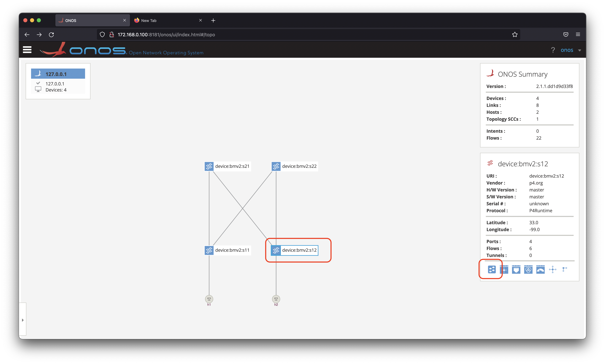Click the Hosts value 2
Image resolution: width=605 pixels, height=364 pixels.
pyautogui.click(x=537, y=112)
